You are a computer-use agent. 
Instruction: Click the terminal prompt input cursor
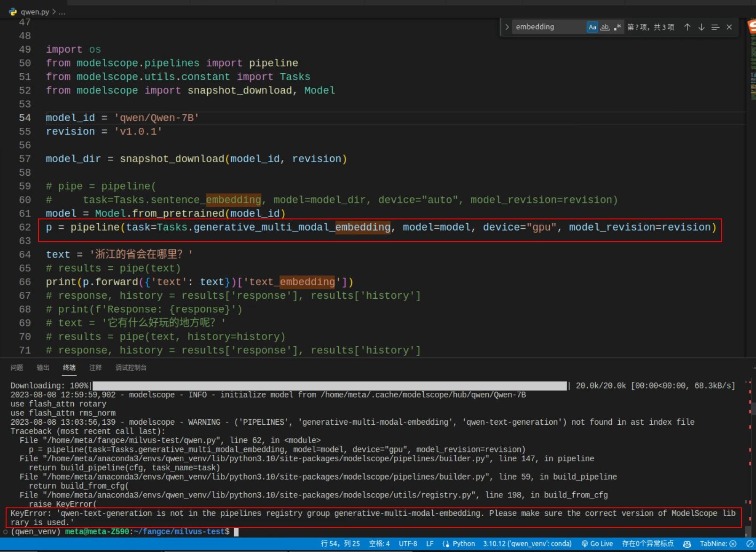pyautogui.click(x=236, y=532)
